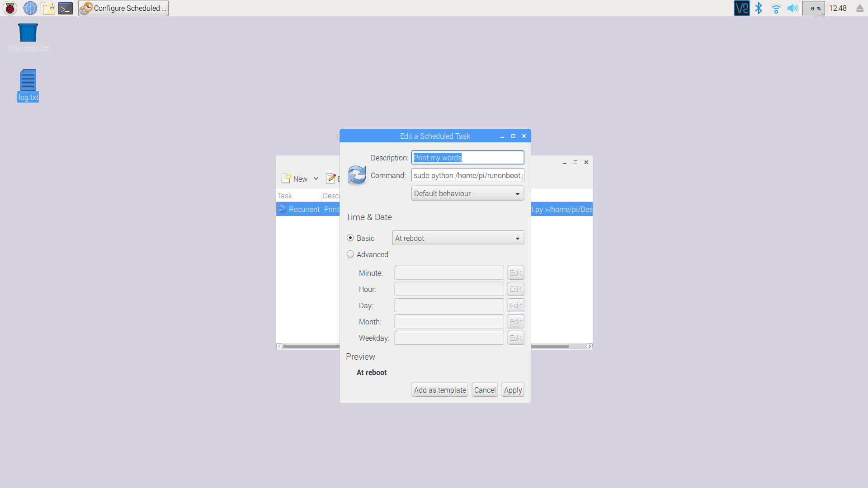The height and width of the screenshot is (488, 868).
Task: Select the Advanced radio button
Action: (350, 254)
